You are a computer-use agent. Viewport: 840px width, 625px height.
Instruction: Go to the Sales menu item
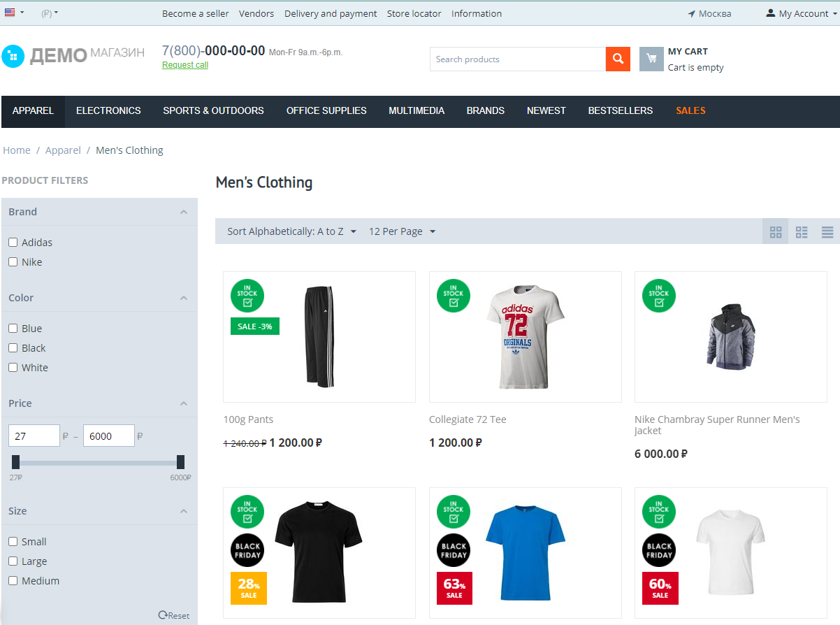(690, 110)
